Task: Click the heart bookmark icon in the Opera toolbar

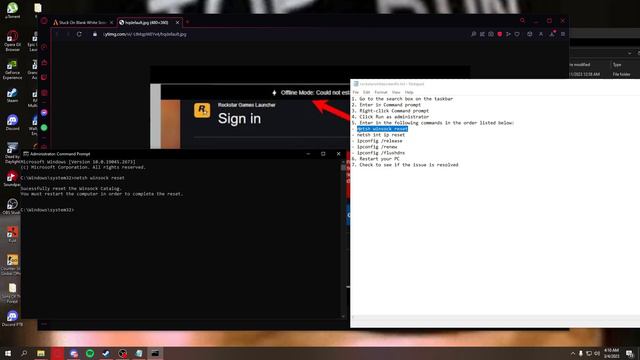Action: coord(517,34)
